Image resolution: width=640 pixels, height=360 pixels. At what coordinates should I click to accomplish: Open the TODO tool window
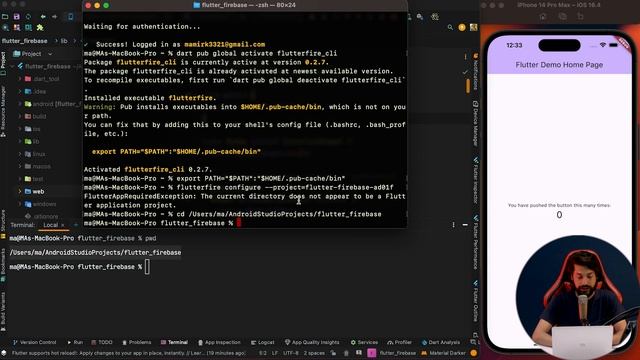tap(102, 342)
